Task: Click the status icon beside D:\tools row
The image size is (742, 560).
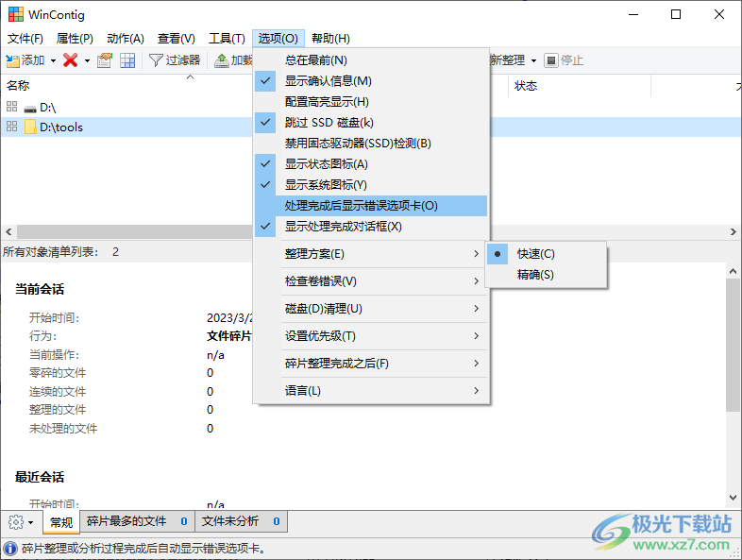Action: tap(12, 127)
